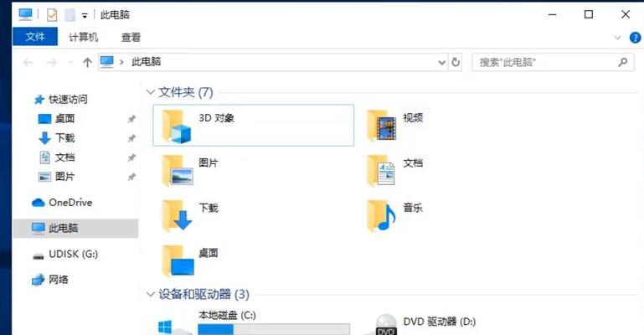
Task: Click the pin icon beside sidebar 图片
Action: [x=131, y=177]
